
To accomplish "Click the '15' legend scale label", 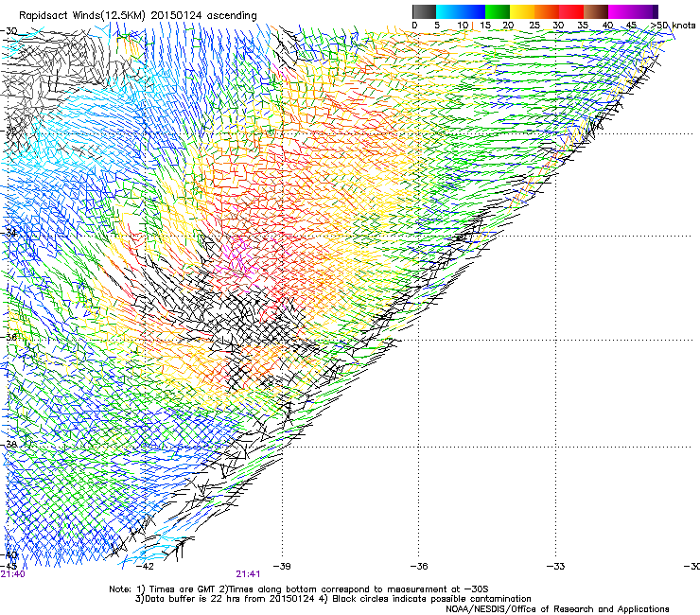I will [485, 26].
